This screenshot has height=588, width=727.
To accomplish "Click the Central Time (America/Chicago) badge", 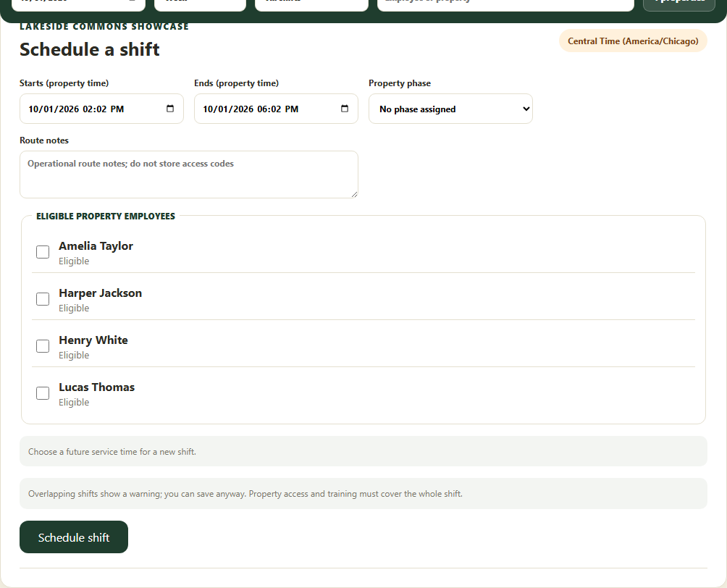I will [633, 41].
